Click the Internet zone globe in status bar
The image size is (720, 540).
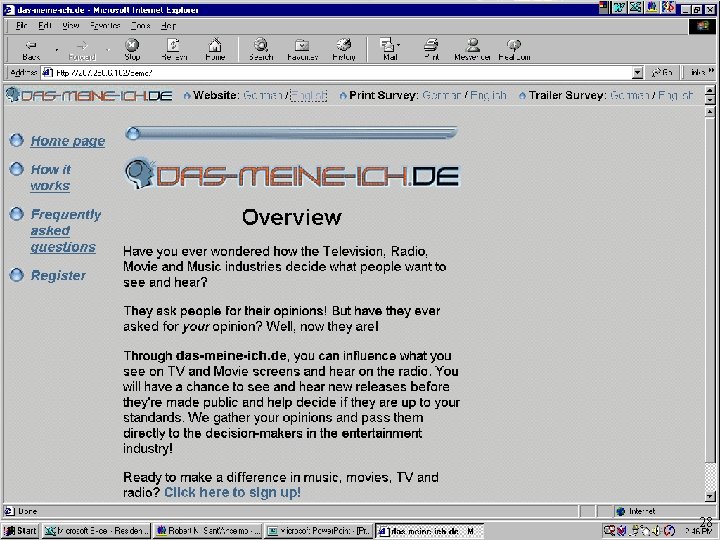(621, 511)
